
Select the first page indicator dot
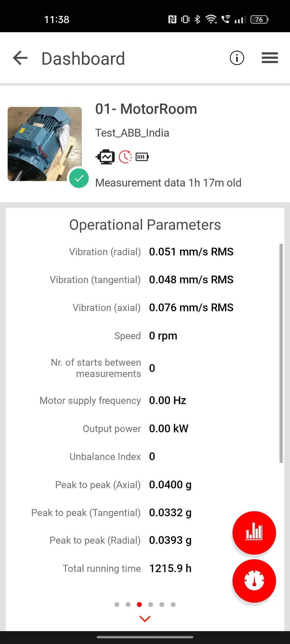click(117, 605)
